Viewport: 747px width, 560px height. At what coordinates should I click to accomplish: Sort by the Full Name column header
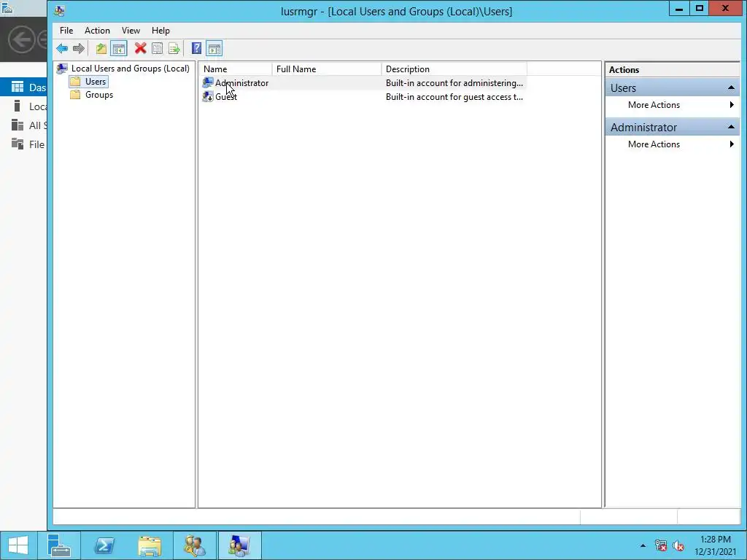point(327,69)
